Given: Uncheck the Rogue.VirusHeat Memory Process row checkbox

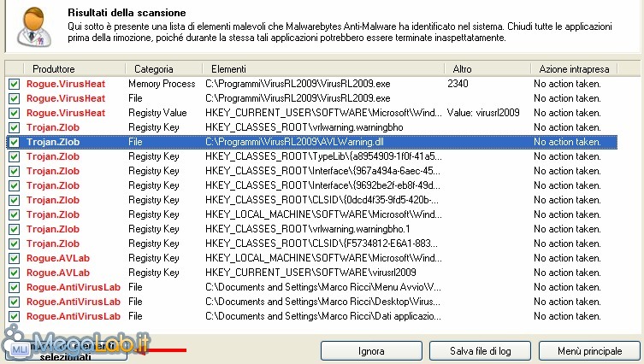Looking at the screenshot, I should tap(14, 84).
